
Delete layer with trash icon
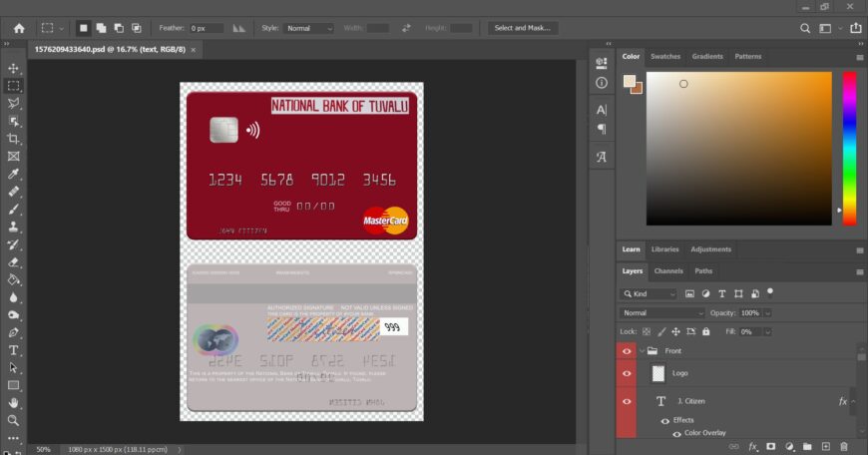(x=844, y=446)
